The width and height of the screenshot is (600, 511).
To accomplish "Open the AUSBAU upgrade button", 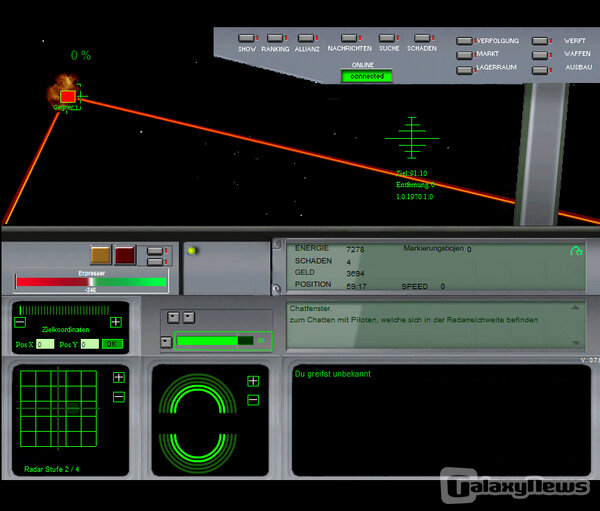I will (540, 70).
